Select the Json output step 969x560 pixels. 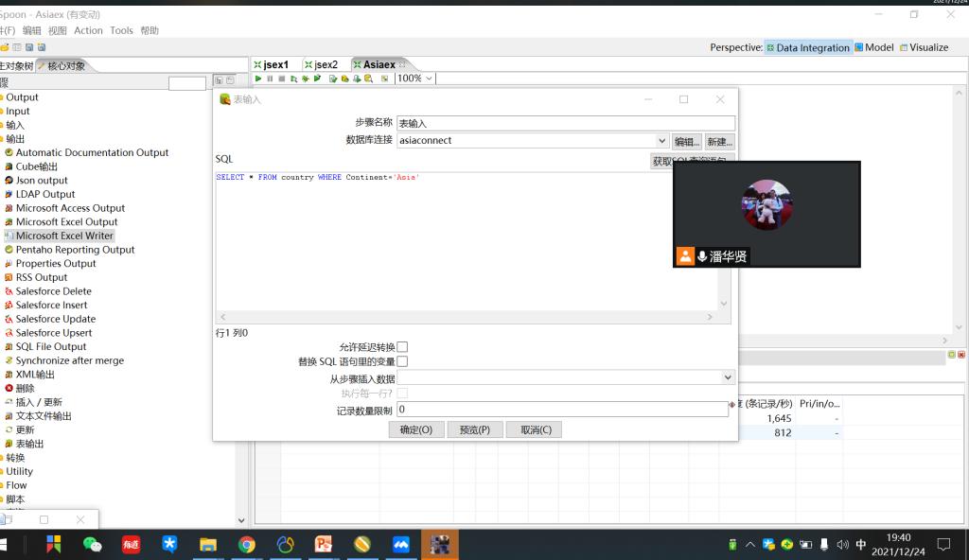coord(42,180)
